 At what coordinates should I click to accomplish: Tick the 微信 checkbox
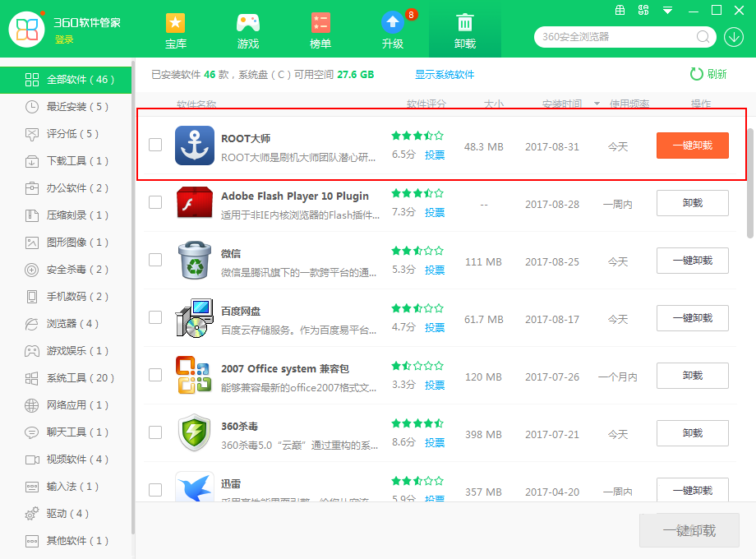click(155, 260)
